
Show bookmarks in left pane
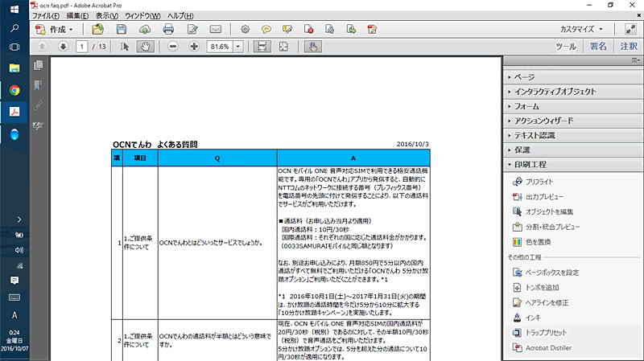38,85
